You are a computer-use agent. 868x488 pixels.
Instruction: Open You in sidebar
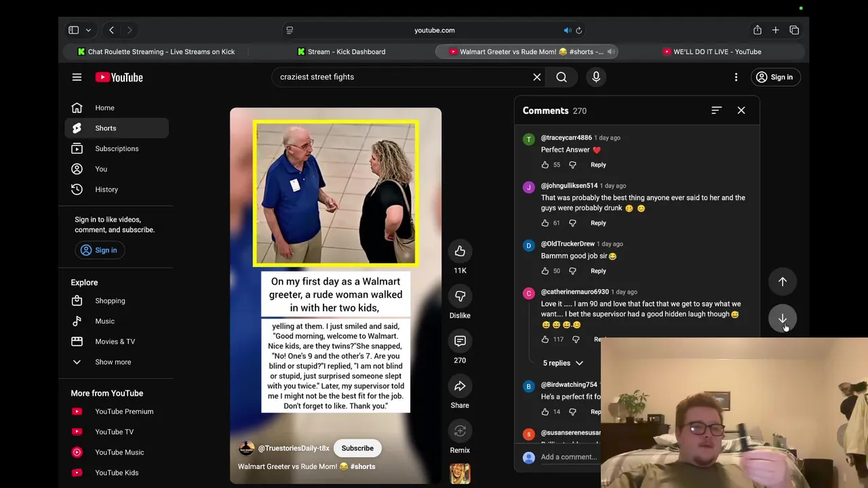tap(117, 169)
